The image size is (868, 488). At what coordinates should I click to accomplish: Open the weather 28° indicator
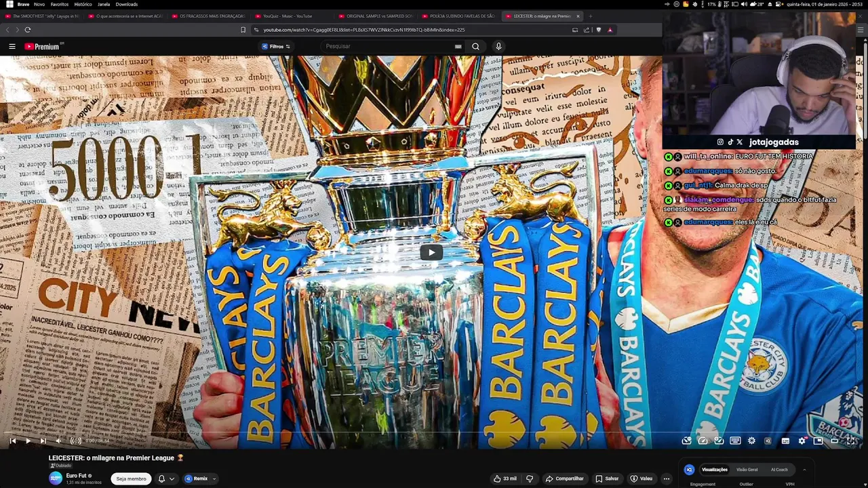click(x=758, y=4)
